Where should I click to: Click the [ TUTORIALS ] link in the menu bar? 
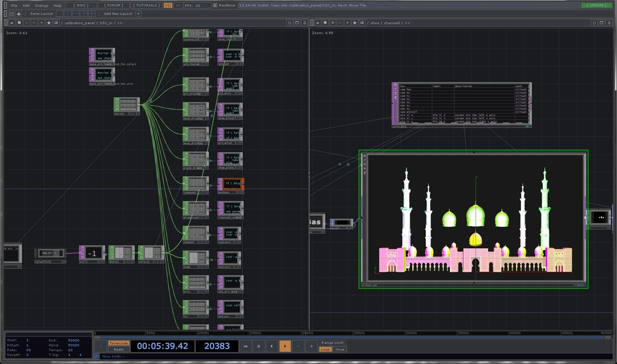click(x=146, y=5)
